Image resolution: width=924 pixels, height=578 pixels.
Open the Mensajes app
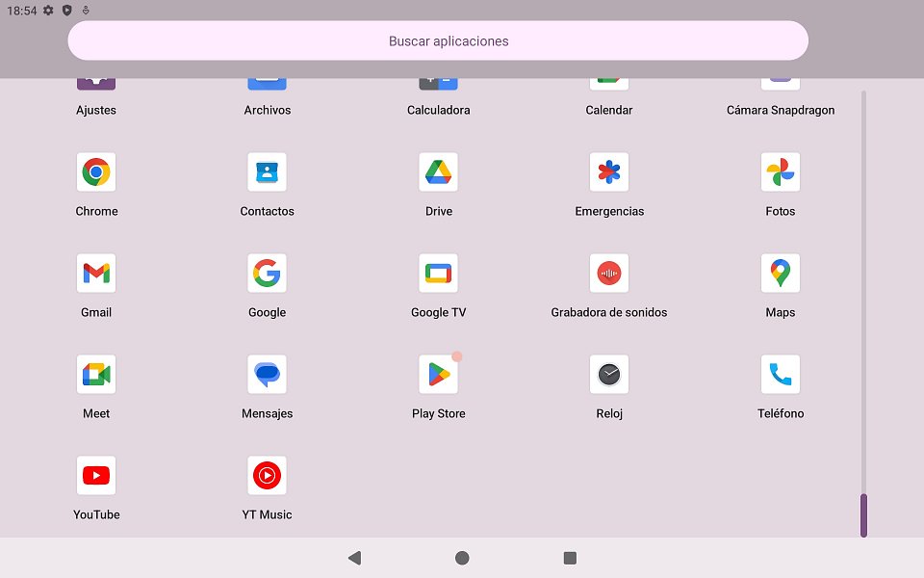coord(267,375)
